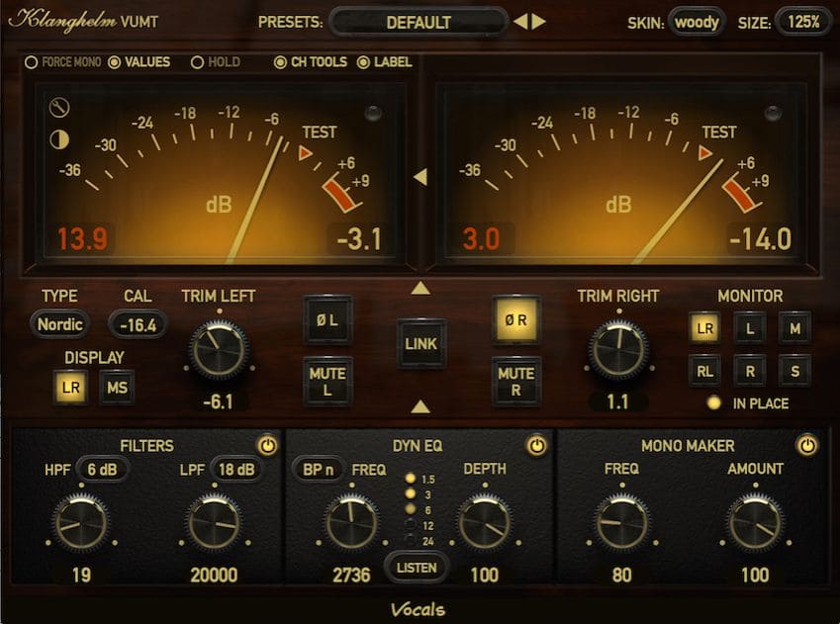Toggle the Values display option
840x624 pixels.
pos(140,62)
